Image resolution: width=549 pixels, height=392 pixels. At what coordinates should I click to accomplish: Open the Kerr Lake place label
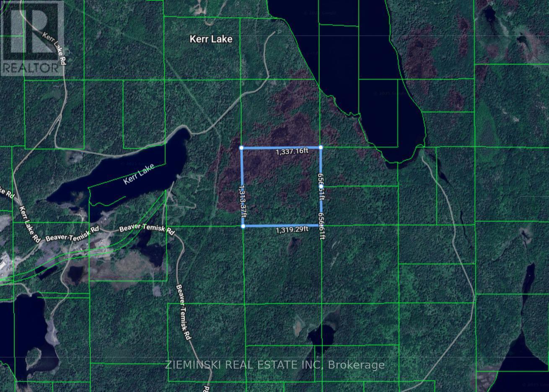coord(211,39)
